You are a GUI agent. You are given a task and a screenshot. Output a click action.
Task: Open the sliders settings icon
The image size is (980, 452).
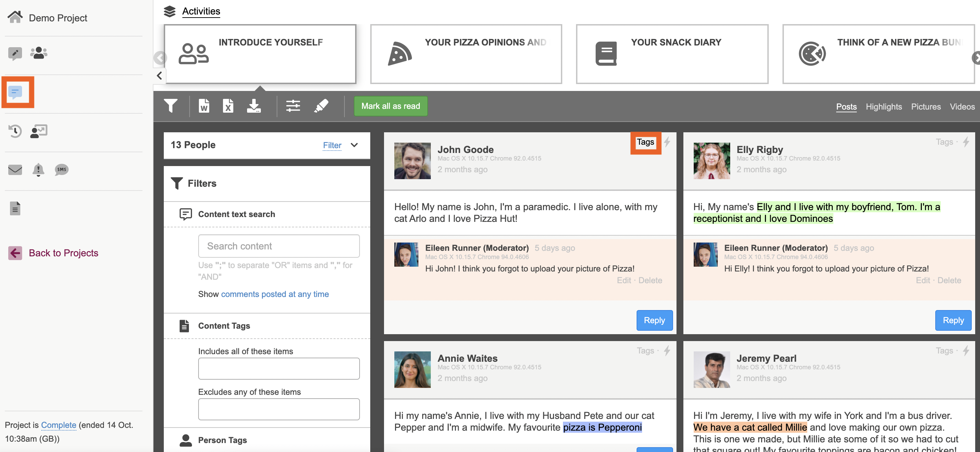(x=293, y=106)
